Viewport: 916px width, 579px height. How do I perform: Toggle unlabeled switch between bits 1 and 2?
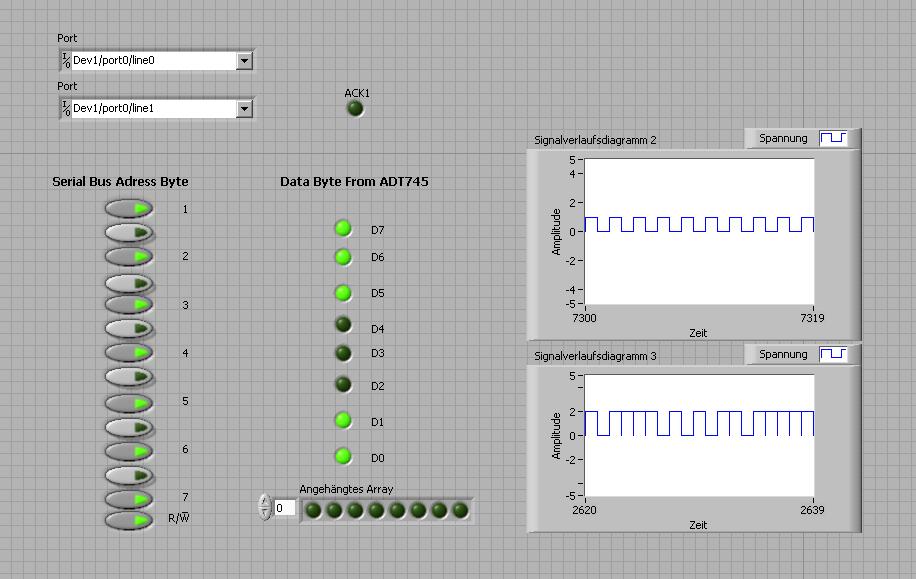[129, 233]
